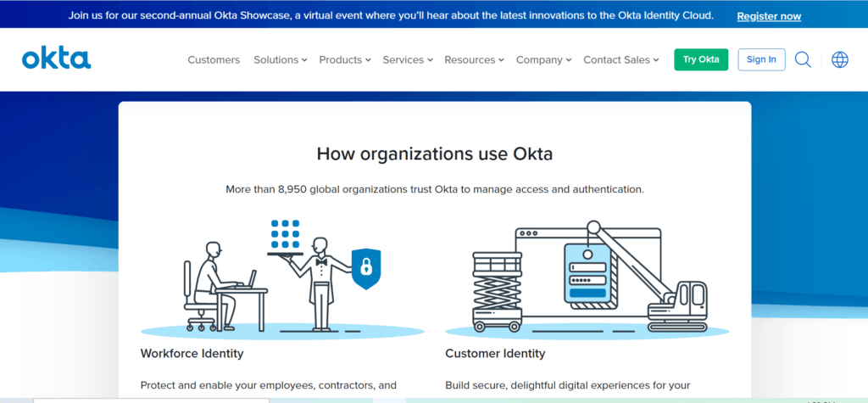
Task: Click the green Try Okta button
Action: click(x=701, y=60)
